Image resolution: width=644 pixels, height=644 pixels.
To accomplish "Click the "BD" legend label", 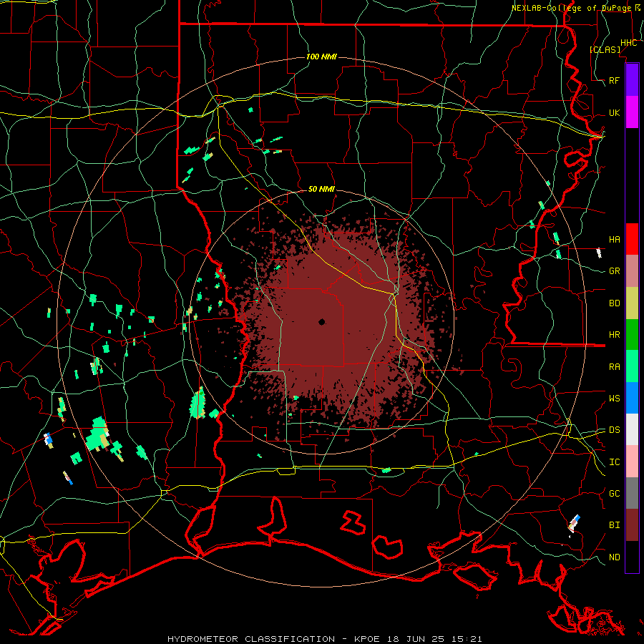I will click(x=614, y=303).
